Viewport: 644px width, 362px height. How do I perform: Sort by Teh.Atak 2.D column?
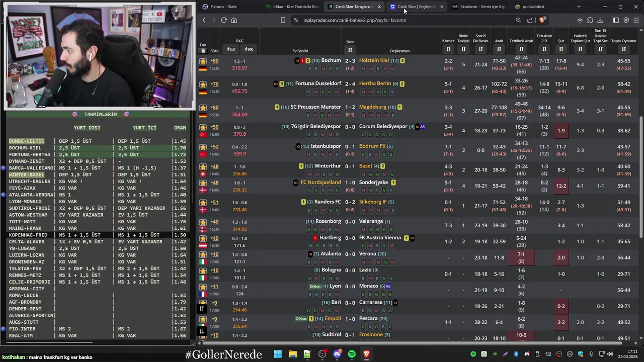pyautogui.click(x=544, y=49)
